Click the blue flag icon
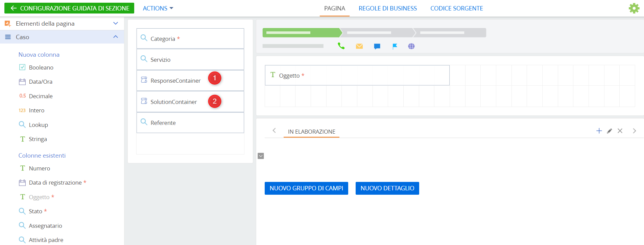This screenshot has width=644, height=245. tap(395, 46)
